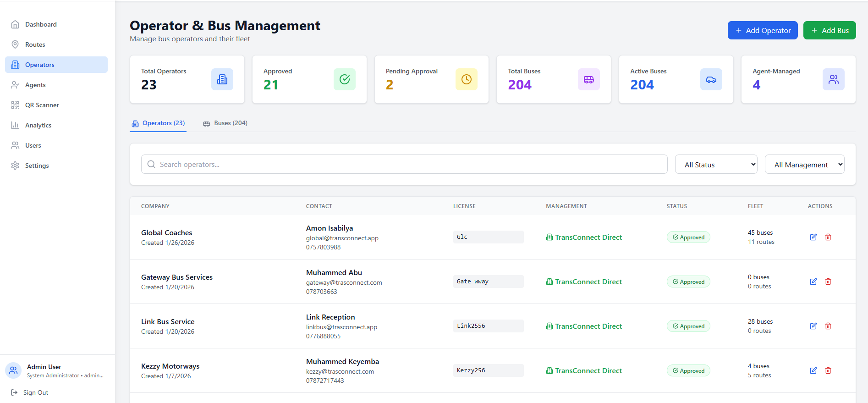
Task: Click the Kezzy Motorways company name
Action: click(170, 366)
